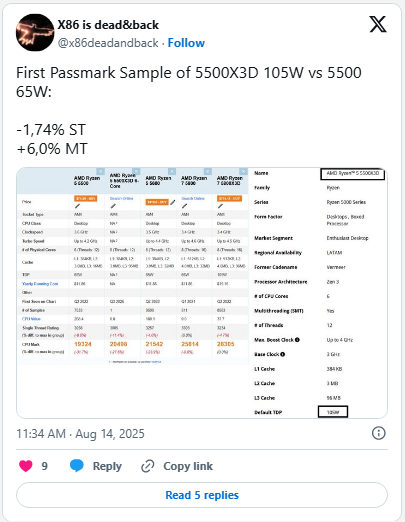Click the X86 is dead&back display name
Viewport: 405px width, 522px height.
(x=108, y=25)
